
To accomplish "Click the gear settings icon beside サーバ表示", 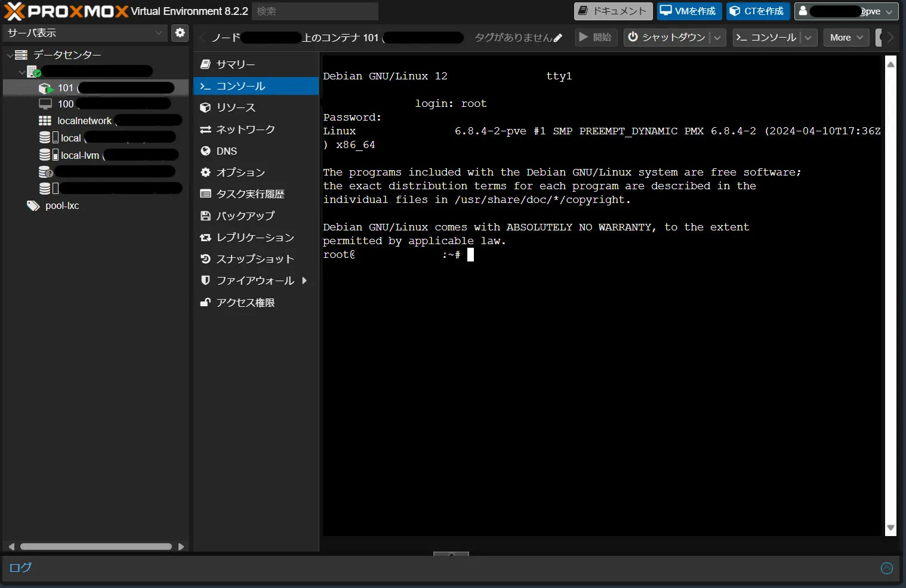I will click(x=180, y=33).
